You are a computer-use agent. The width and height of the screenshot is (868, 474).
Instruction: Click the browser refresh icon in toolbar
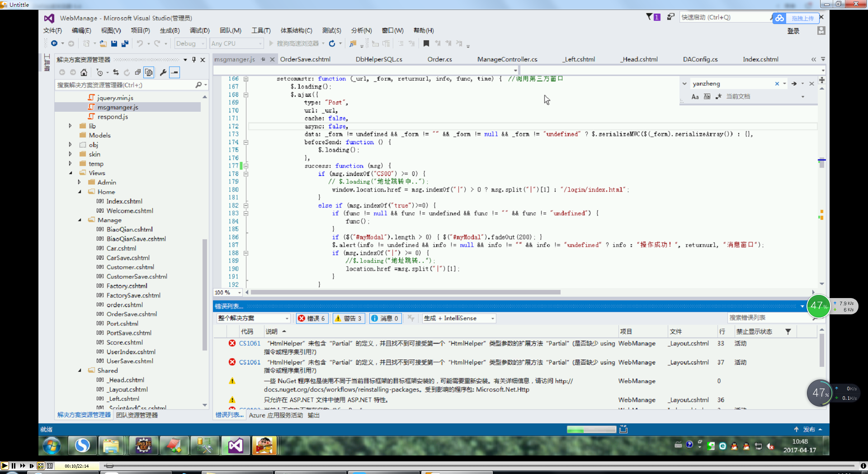coord(332,43)
